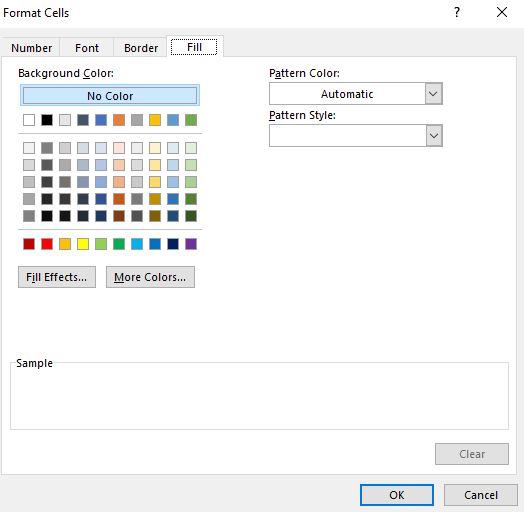
Task: Open the Border tab
Action: [x=141, y=48]
